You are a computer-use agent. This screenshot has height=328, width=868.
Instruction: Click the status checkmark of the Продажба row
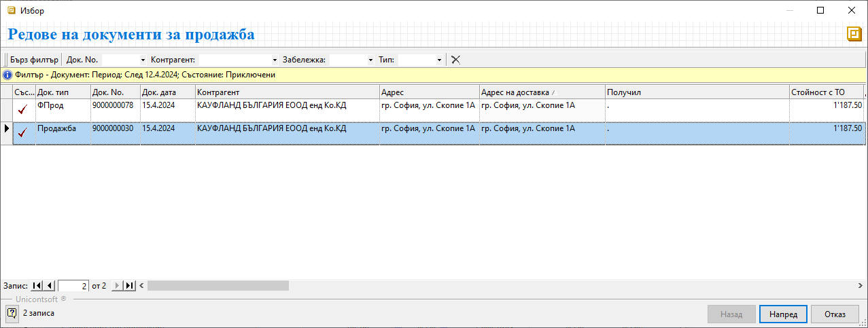tap(24, 132)
